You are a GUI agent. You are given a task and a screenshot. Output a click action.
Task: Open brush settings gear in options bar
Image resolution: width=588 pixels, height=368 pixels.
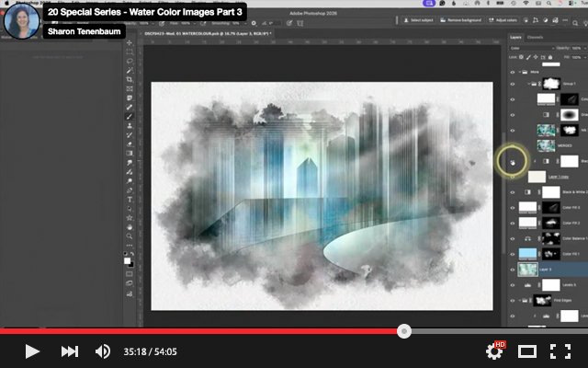[x=254, y=23]
